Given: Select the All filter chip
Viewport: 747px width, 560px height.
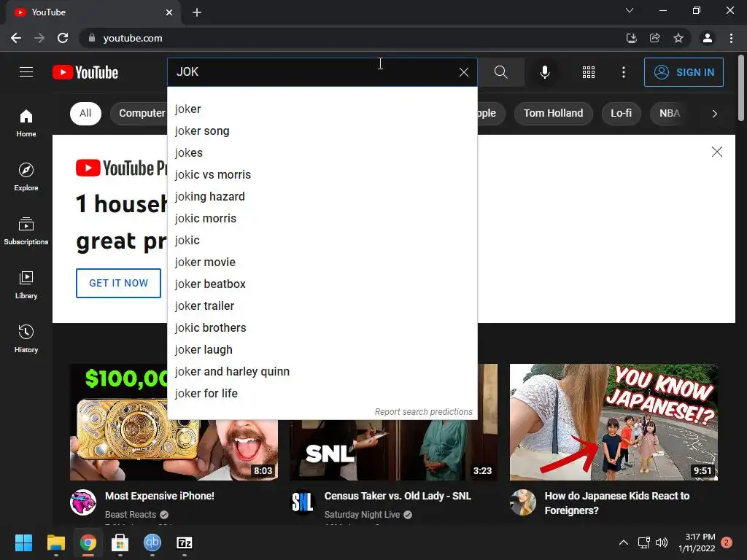Looking at the screenshot, I should pos(85,113).
